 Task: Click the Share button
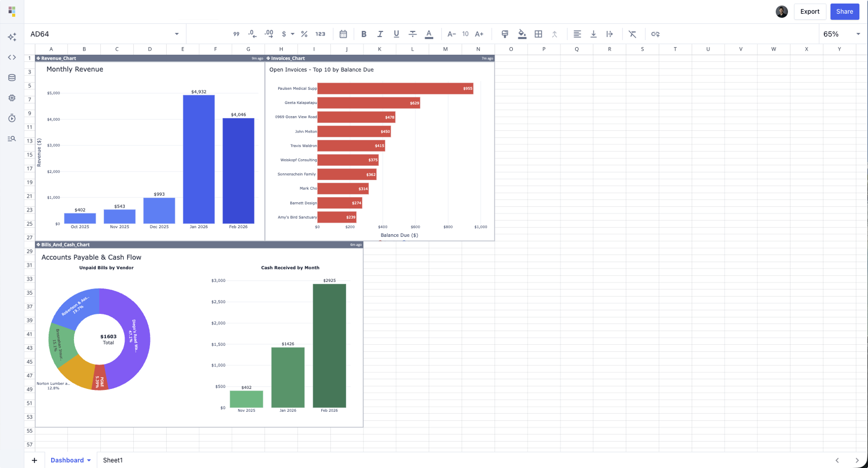(x=844, y=12)
